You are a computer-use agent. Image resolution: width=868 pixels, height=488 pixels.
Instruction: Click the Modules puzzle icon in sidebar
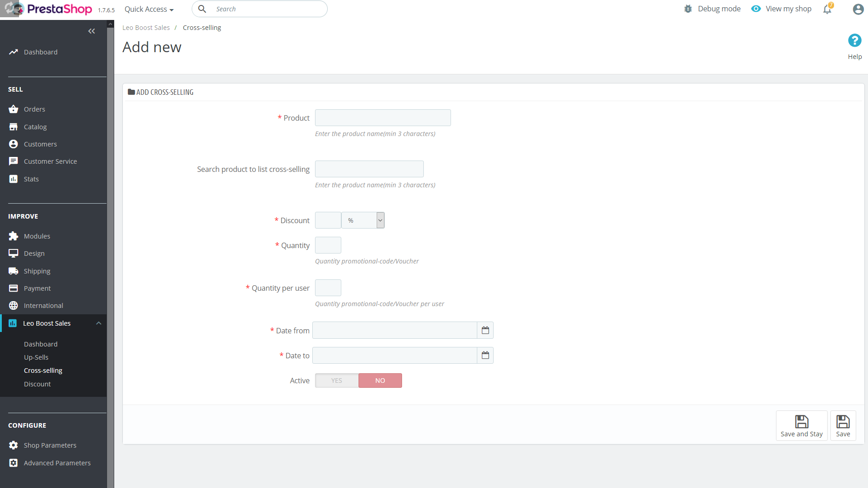14,236
